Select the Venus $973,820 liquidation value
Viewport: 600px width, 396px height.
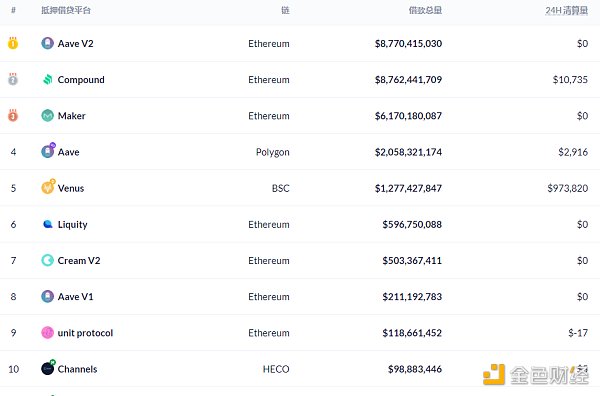pos(567,188)
